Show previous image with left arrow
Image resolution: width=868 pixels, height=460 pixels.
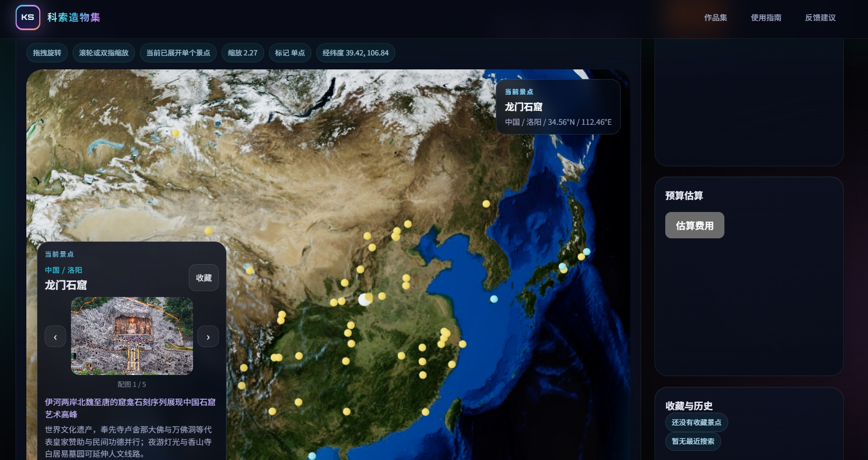[55, 337]
